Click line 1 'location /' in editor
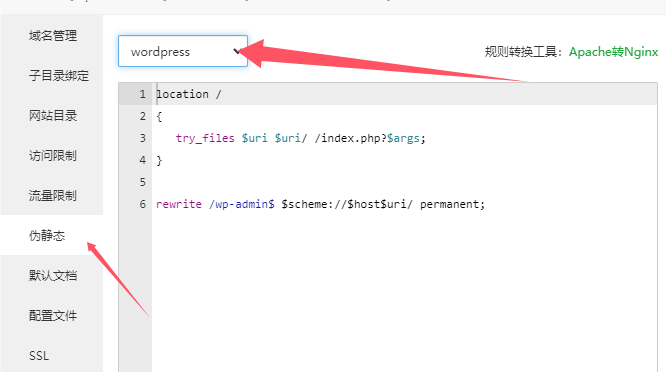The width and height of the screenshot is (666, 372). 189,94
